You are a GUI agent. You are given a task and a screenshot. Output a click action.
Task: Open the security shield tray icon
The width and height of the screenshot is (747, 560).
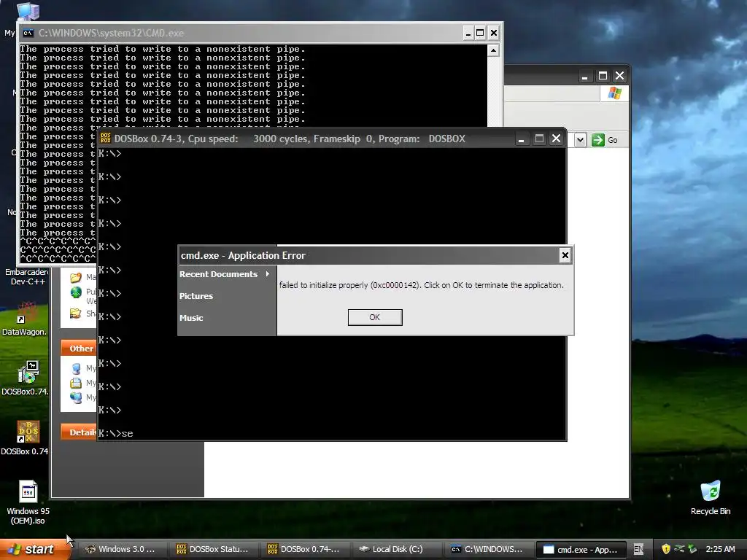point(666,549)
